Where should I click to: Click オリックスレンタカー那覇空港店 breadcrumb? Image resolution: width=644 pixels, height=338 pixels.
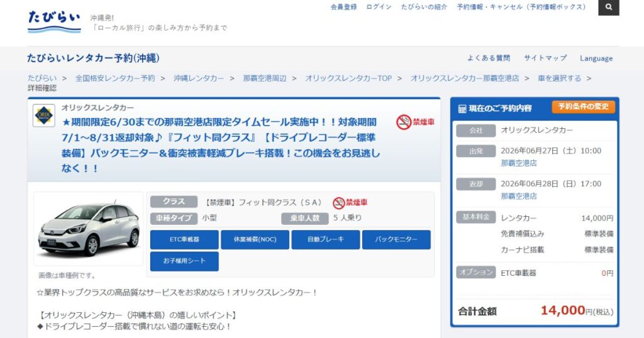click(x=465, y=78)
